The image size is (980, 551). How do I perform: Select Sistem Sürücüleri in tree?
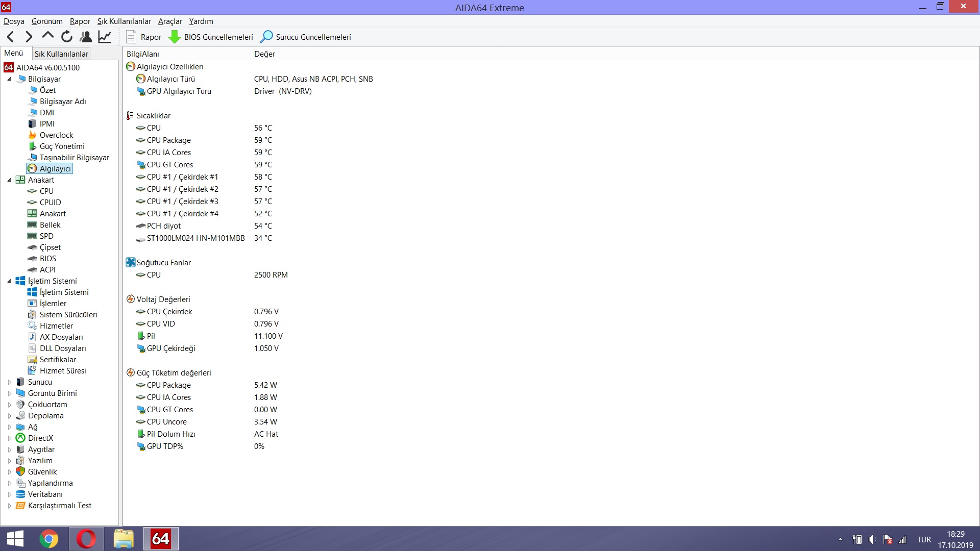click(x=68, y=315)
